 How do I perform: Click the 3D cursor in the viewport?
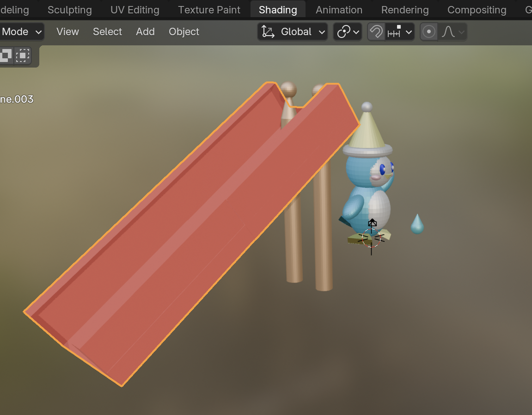click(371, 238)
